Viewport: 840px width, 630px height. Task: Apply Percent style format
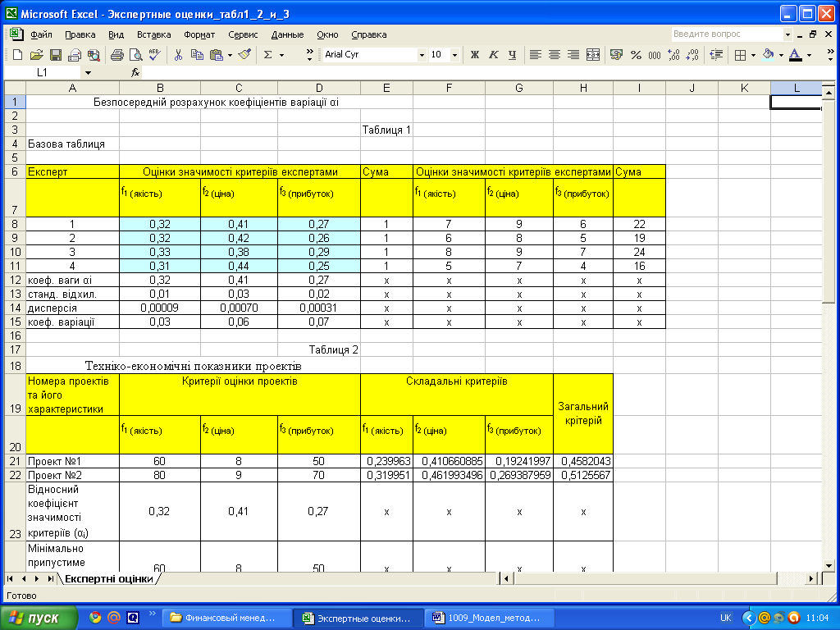pos(636,55)
